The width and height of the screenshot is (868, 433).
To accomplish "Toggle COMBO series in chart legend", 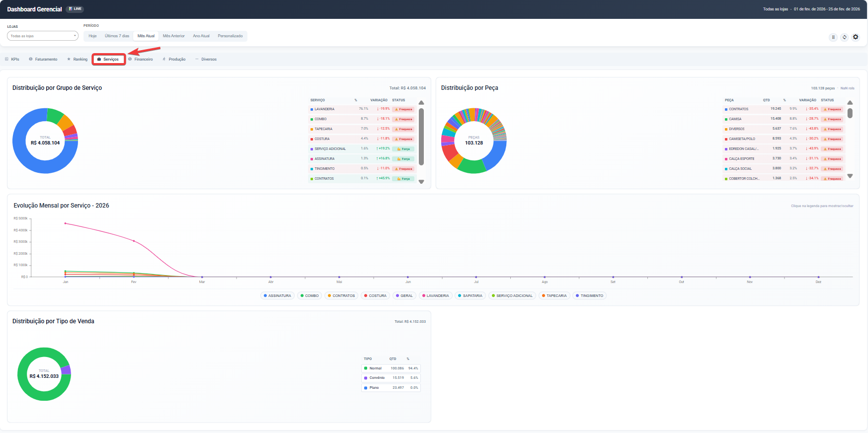I will (x=309, y=295).
